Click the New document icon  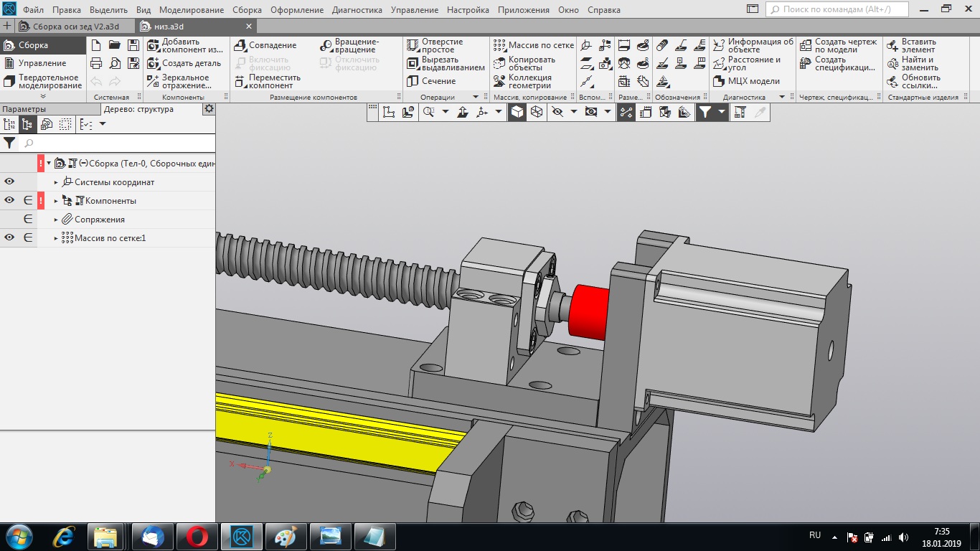coord(96,45)
